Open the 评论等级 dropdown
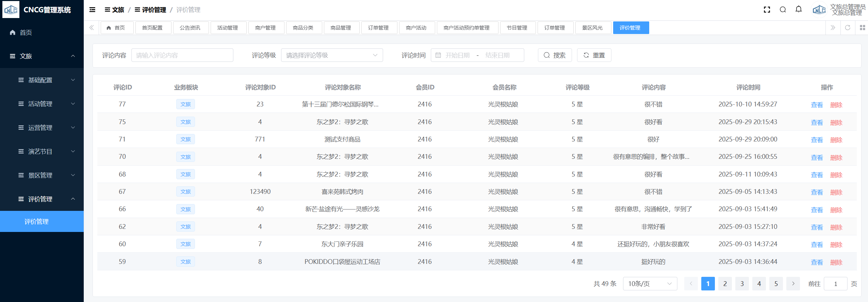868x302 pixels. (x=332, y=55)
